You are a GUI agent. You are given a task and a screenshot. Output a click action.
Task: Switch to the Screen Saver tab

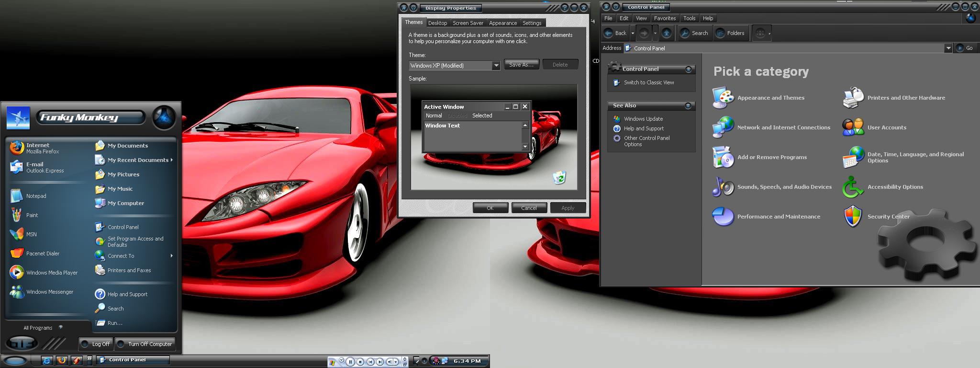click(x=468, y=23)
